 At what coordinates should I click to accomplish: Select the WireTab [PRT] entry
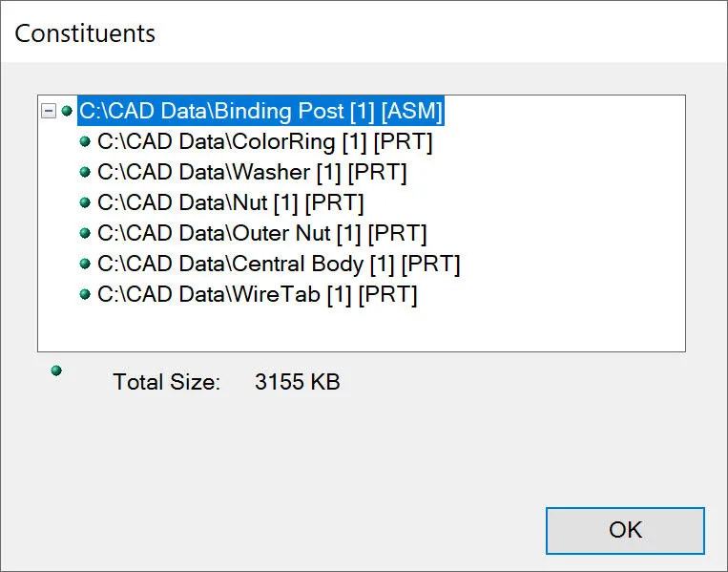pyautogui.click(x=258, y=295)
